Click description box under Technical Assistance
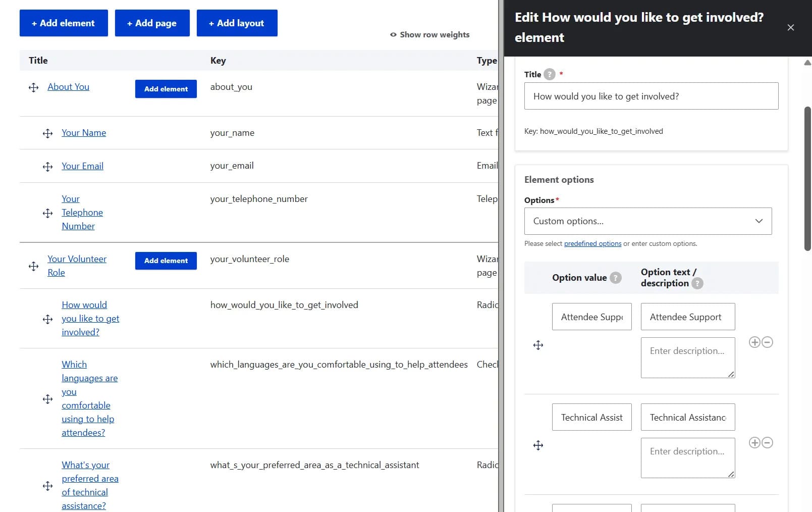The image size is (812, 512). pyautogui.click(x=688, y=458)
